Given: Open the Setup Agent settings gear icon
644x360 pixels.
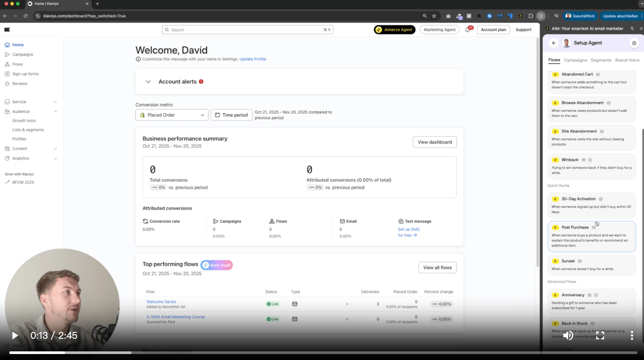Looking at the screenshot, I should [634, 43].
